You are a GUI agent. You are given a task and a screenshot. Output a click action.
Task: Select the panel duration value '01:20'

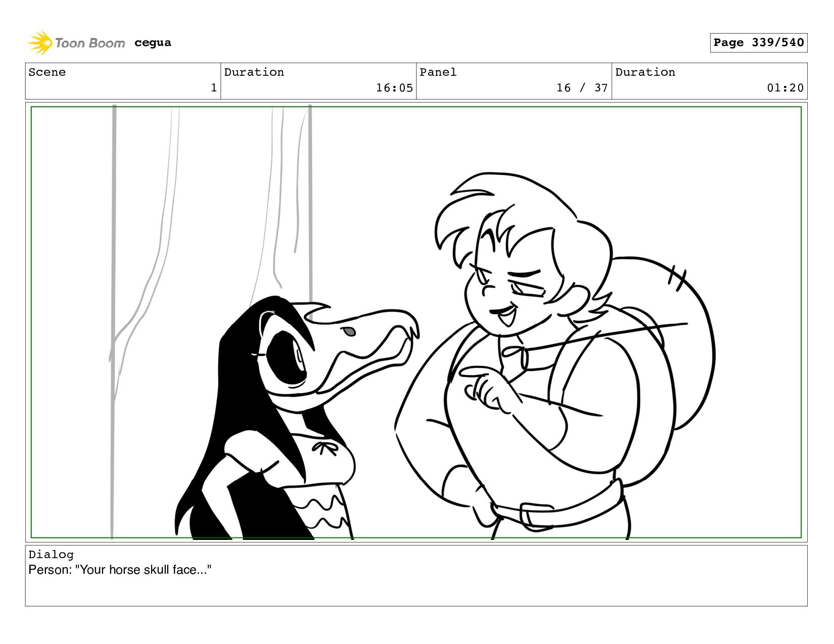tap(785, 88)
